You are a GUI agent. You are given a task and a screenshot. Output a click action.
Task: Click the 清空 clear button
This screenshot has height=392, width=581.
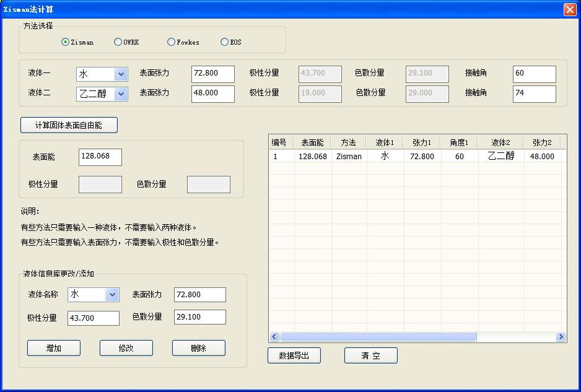tap(370, 355)
